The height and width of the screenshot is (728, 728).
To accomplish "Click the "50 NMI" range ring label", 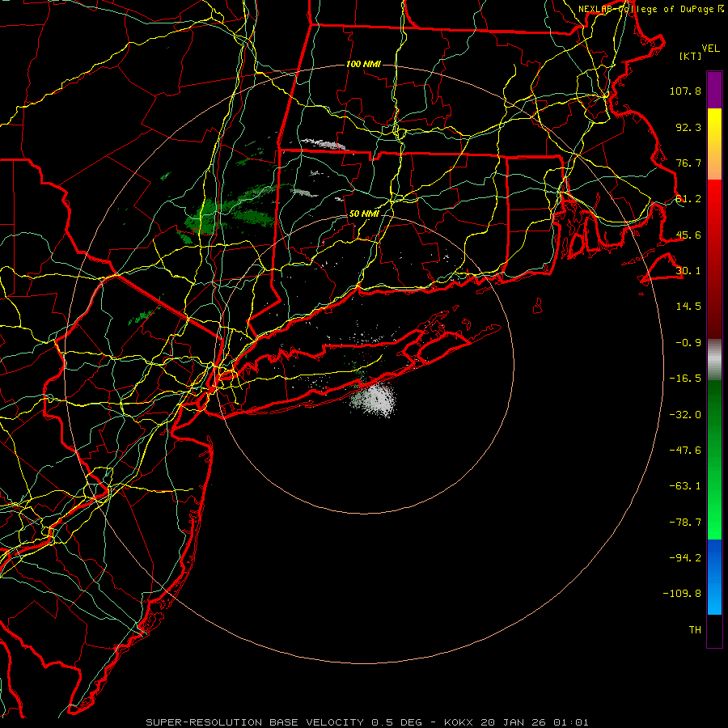I will tap(364, 214).
